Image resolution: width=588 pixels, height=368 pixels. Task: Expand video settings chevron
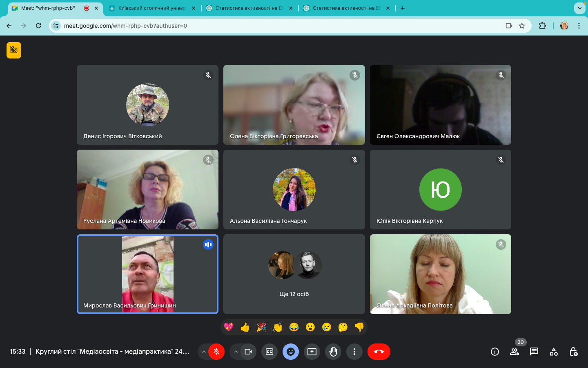(x=236, y=352)
